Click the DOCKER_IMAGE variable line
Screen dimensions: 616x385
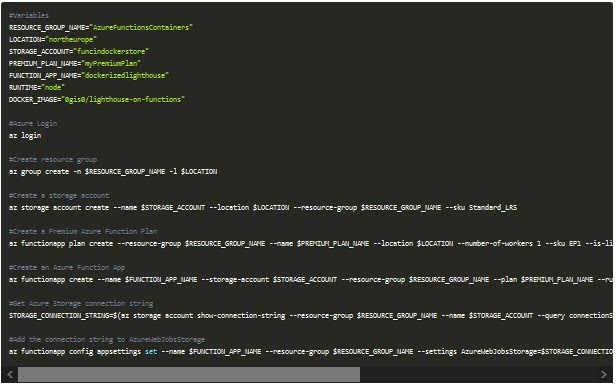tap(97, 99)
